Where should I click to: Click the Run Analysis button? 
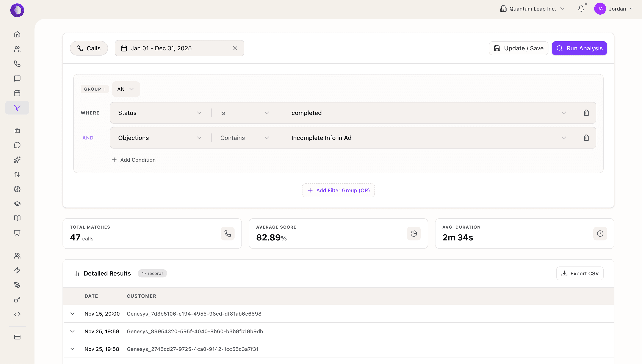579,48
